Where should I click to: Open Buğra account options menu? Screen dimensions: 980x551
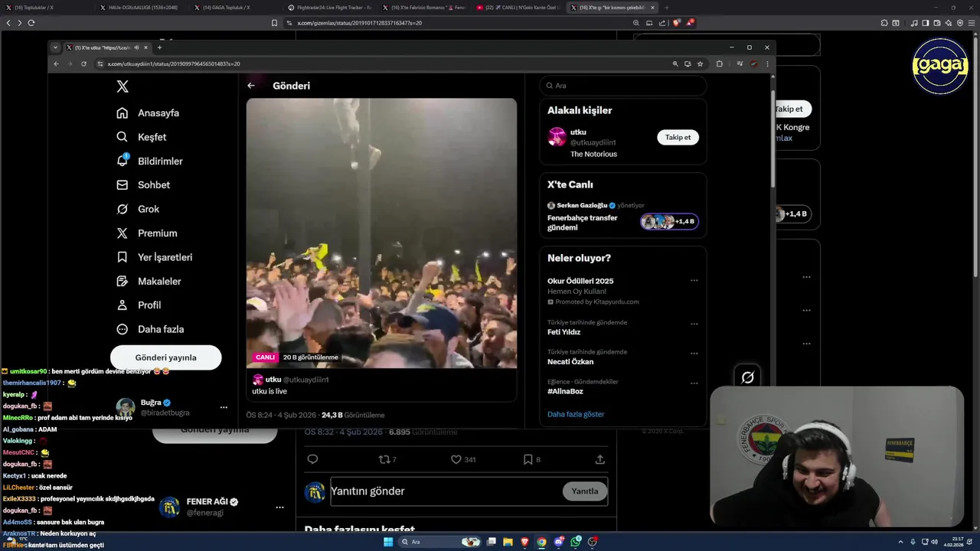[224, 407]
